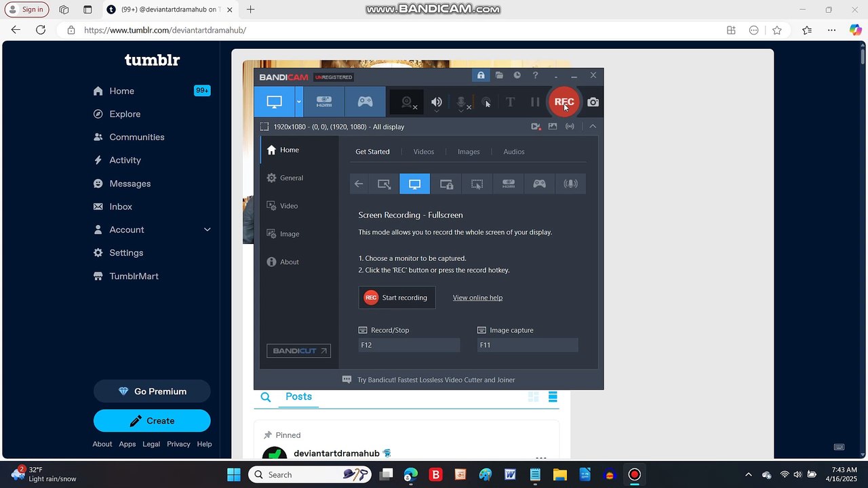
Task: Click Tumblr blog search magnifier icon
Action: click(x=266, y=397)
